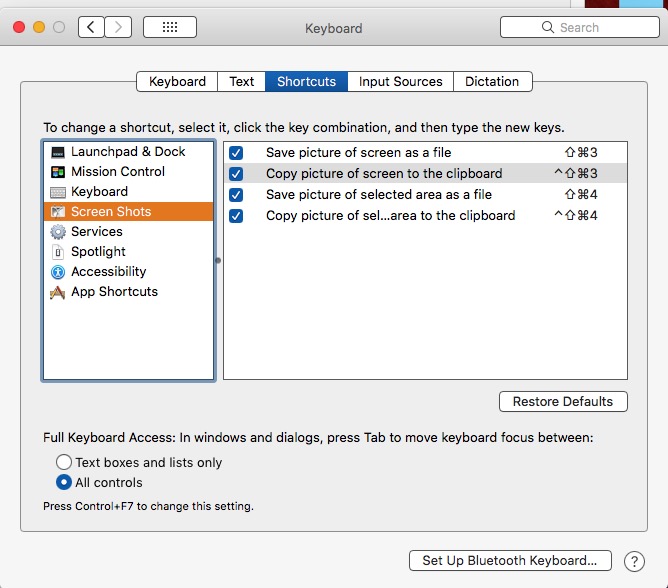
Task: Click the Screen Shots category icon
Action: [58, 212]
